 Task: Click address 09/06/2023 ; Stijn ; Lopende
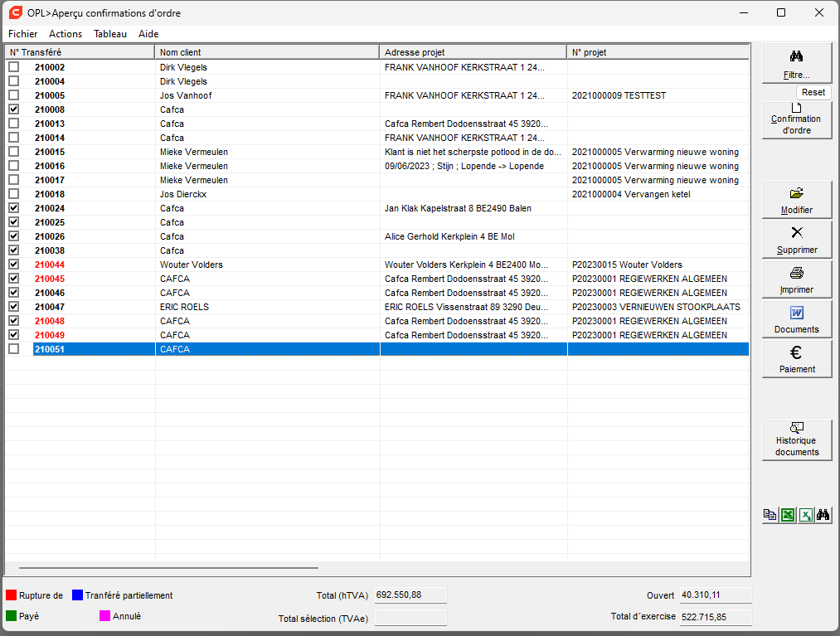click(x=464, y=166)
